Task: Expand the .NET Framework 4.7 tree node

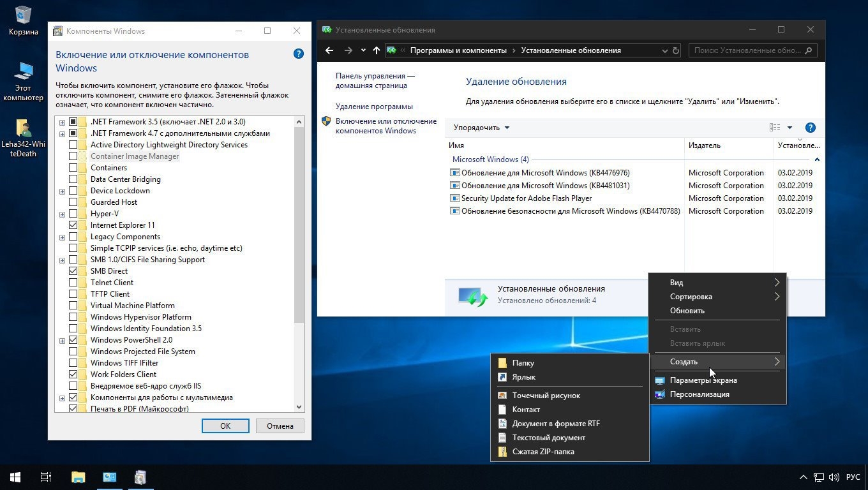Action: [x=62, y=134]
